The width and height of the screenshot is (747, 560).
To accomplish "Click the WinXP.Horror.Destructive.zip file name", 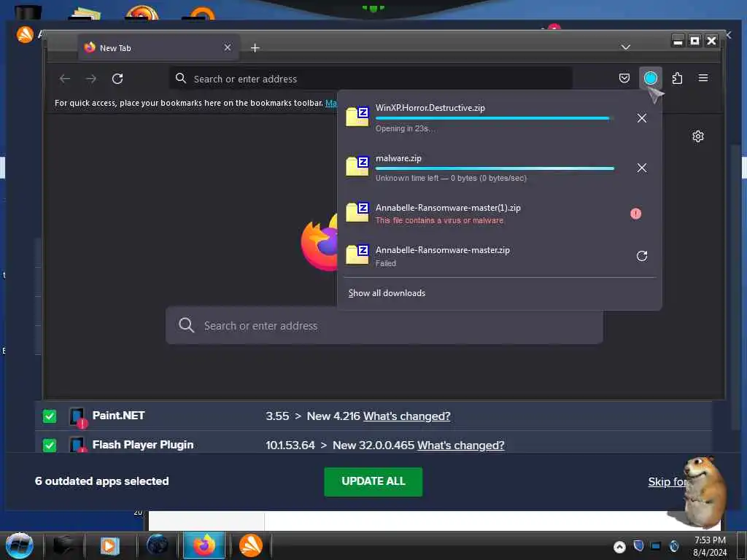I will point(430,108).
